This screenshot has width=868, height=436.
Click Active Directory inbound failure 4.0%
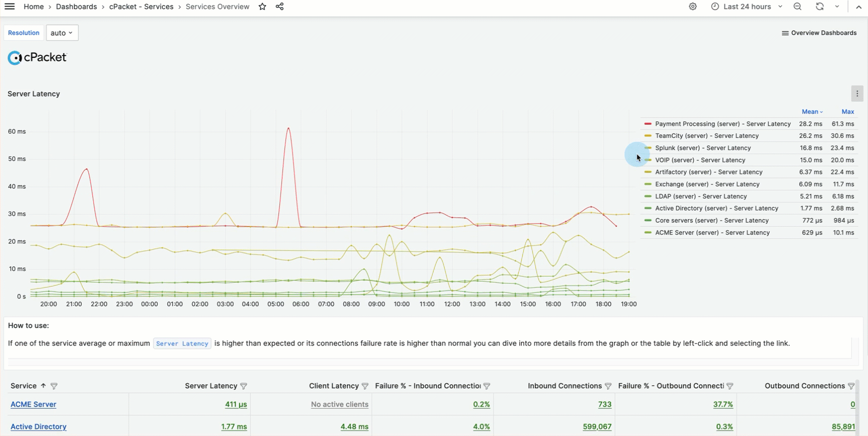(482, 427)
